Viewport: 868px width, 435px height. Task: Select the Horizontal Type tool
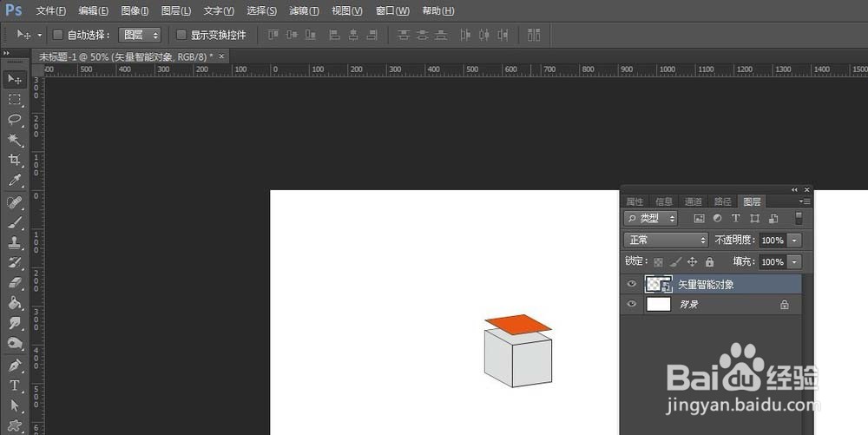pyautogui.click(x=15, y=386)
